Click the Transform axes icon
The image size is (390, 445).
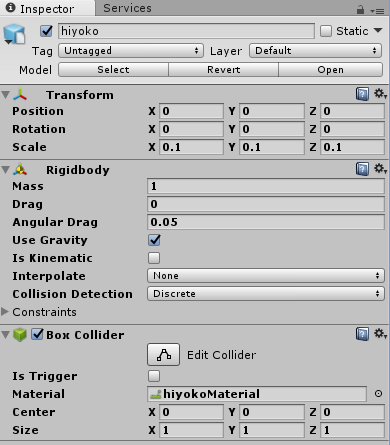click(x=20, y=95)
